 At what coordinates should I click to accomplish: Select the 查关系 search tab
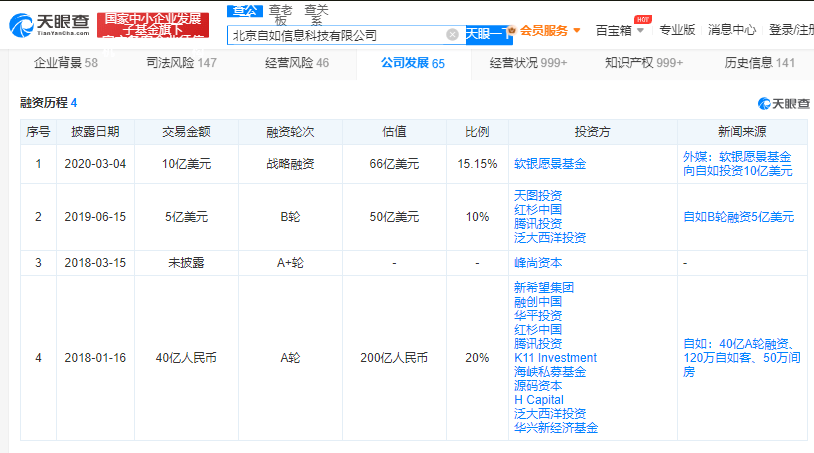coord(316,15)
